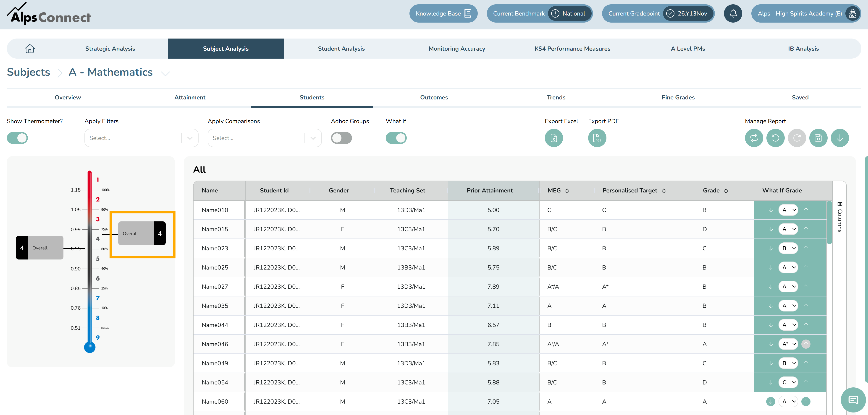Open the Apply Comparisons dropdown

[265, 138]
